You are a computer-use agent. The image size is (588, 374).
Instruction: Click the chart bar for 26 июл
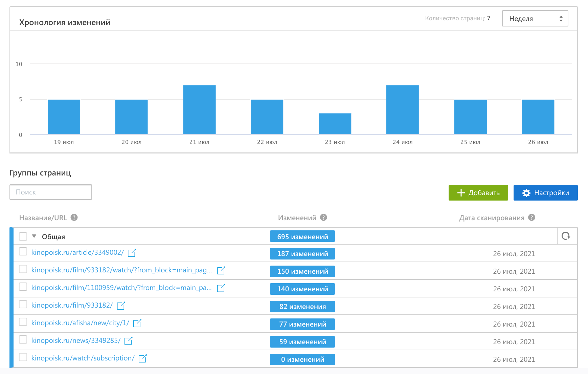click(538, 117)
